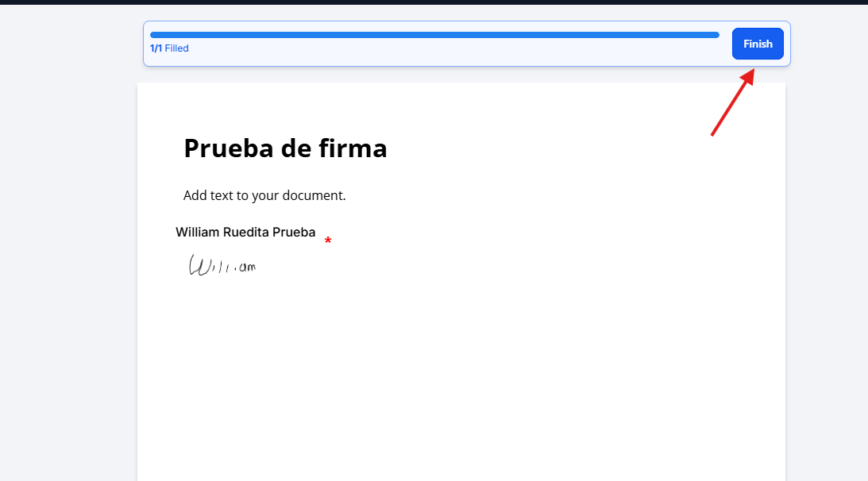Click the tail of the red arrow annotation
Image resolution: width=868 pixels, height=481 pixels.
[713, 133]
